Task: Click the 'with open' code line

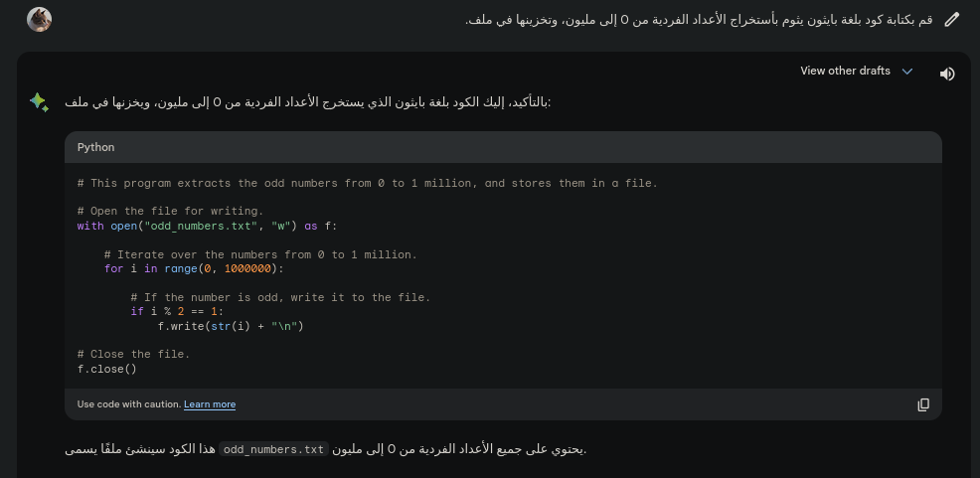Action: click(x=207, y=226)
